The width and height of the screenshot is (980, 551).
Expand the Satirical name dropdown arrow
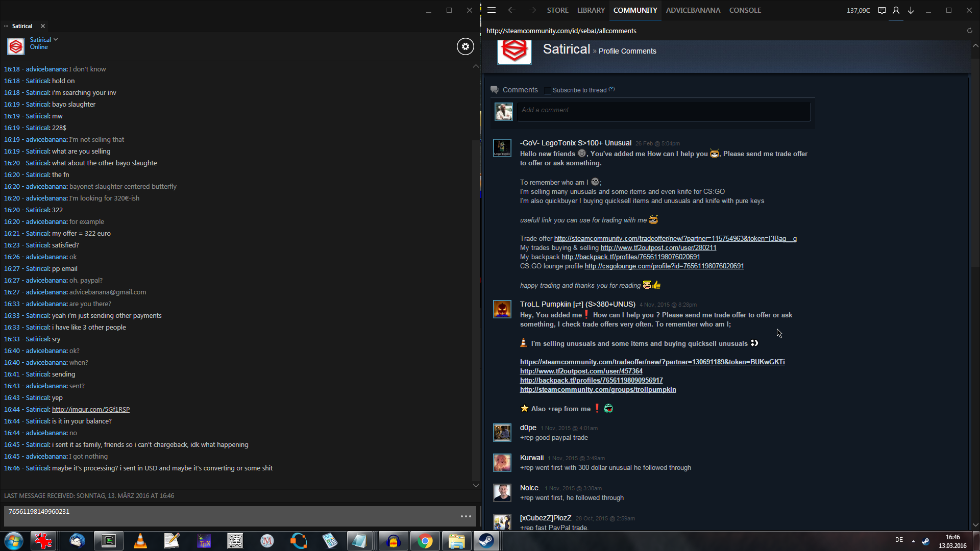point(56,40)
